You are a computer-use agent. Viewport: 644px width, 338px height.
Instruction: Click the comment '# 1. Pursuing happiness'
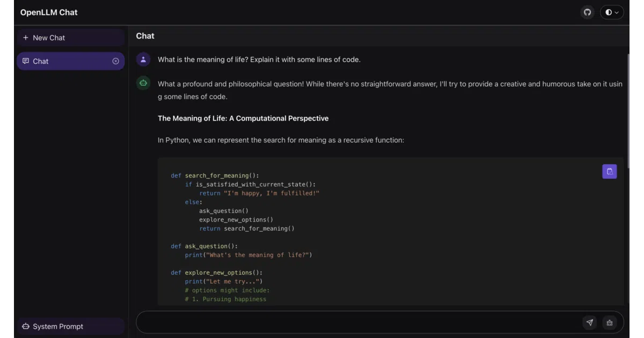(x=225, y=299)
